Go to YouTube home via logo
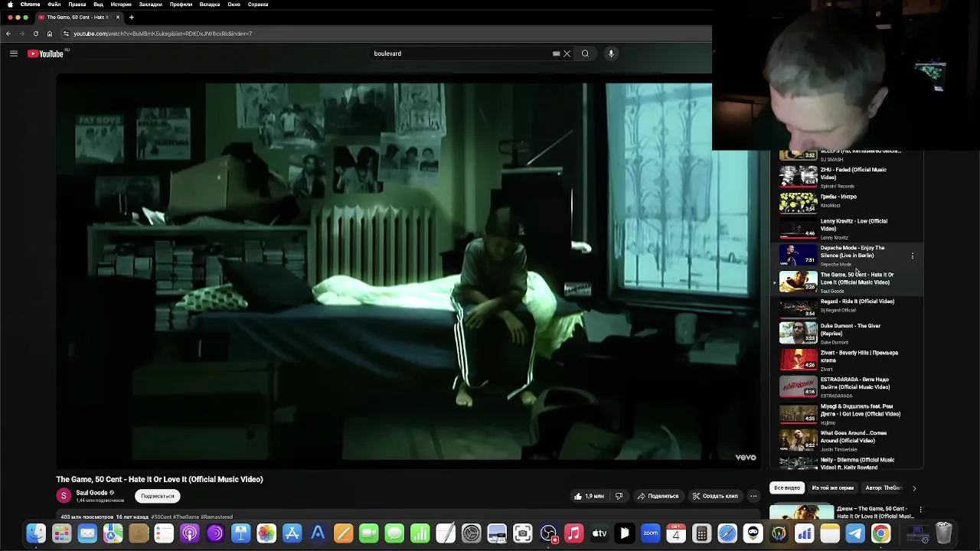The height and width of the screenshot is (551, 980). point(45,54)
